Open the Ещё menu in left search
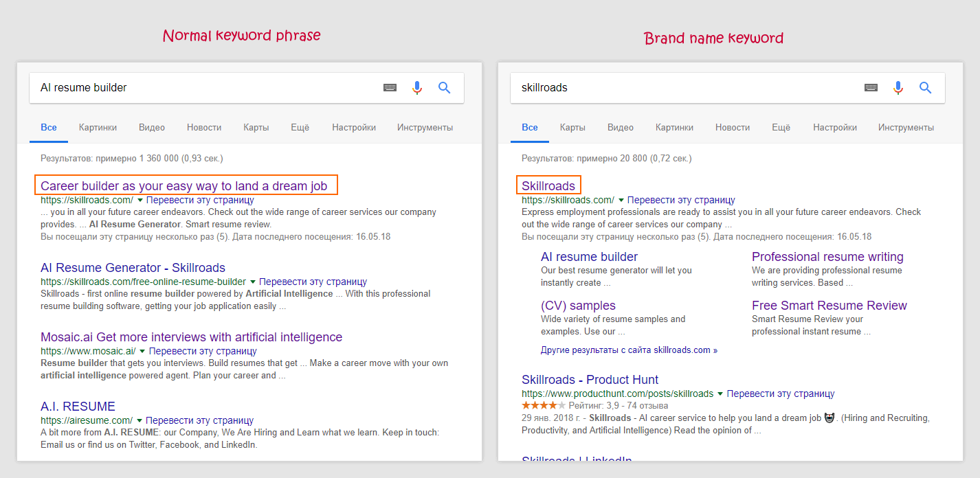This screenshot has height=478, width=980. pyautogui.click(x=300, y=127)
